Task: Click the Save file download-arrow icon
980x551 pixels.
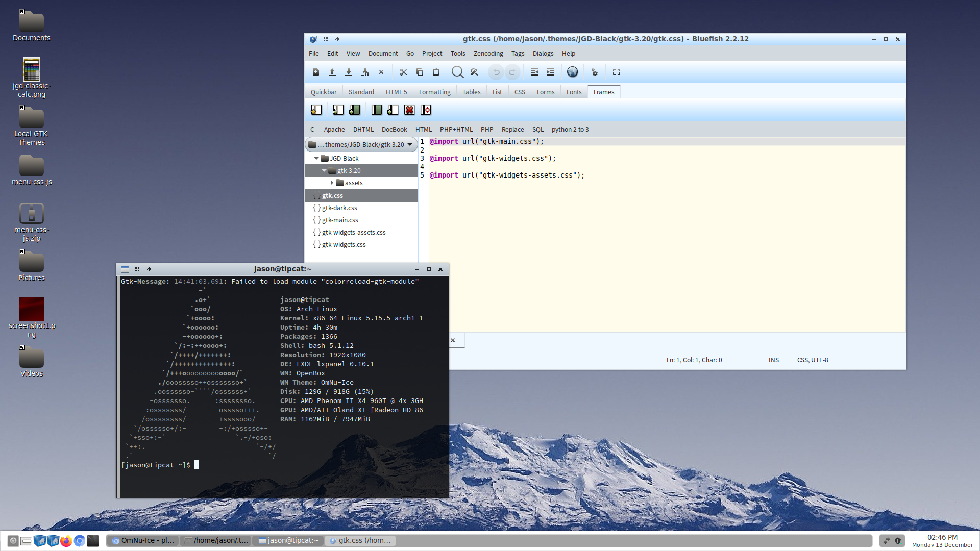Action: coord(349,72)
